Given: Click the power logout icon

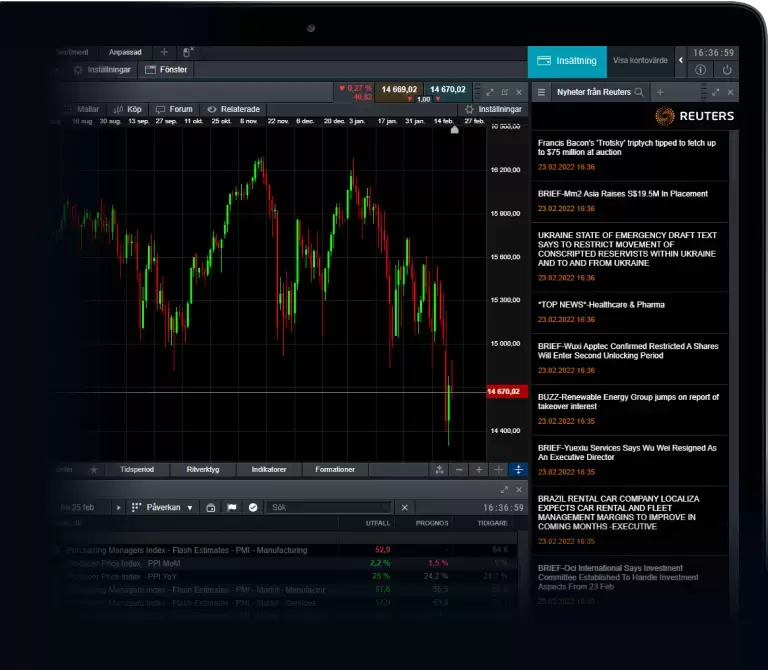Looking at the screenshot, I should tap(727, 70).
